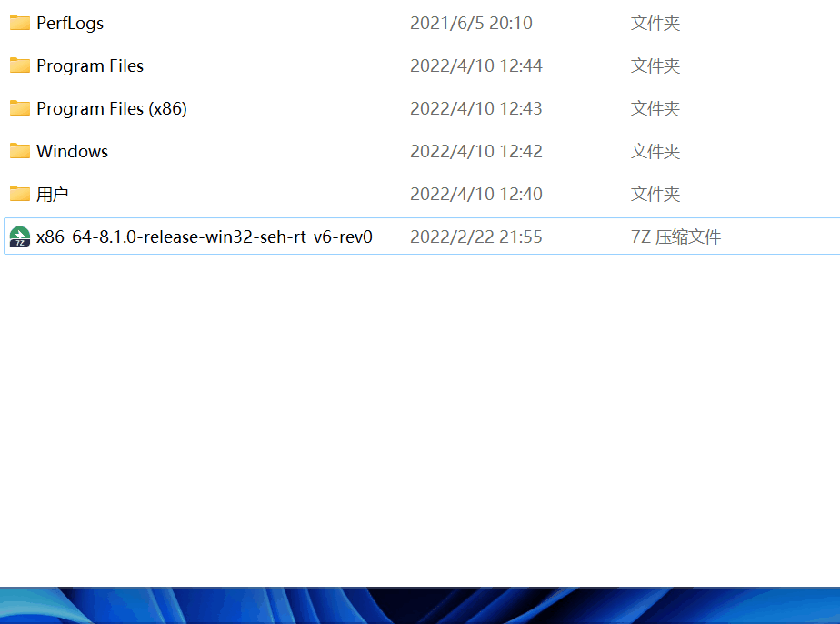840x624 pixels.
Task: Select x86_64-8.1.0-release-win32-seh-rt_v6-rev0 file name
Action: pos(205,237)
